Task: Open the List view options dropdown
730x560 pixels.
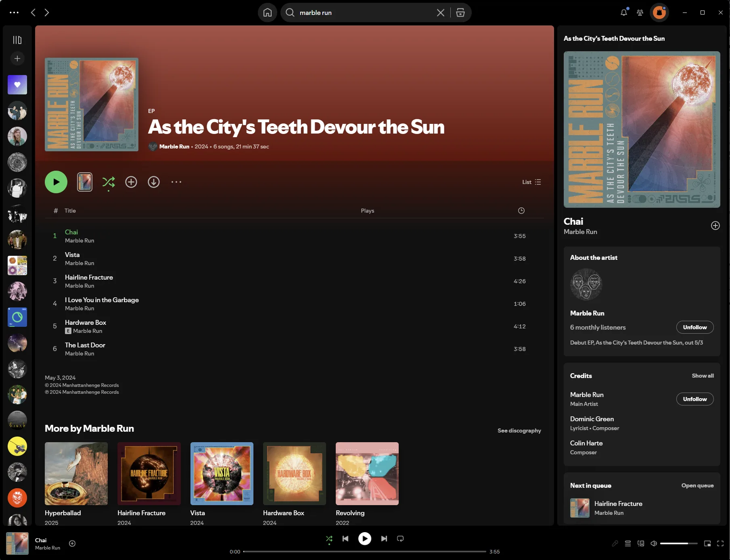Action: pos(531,182)
